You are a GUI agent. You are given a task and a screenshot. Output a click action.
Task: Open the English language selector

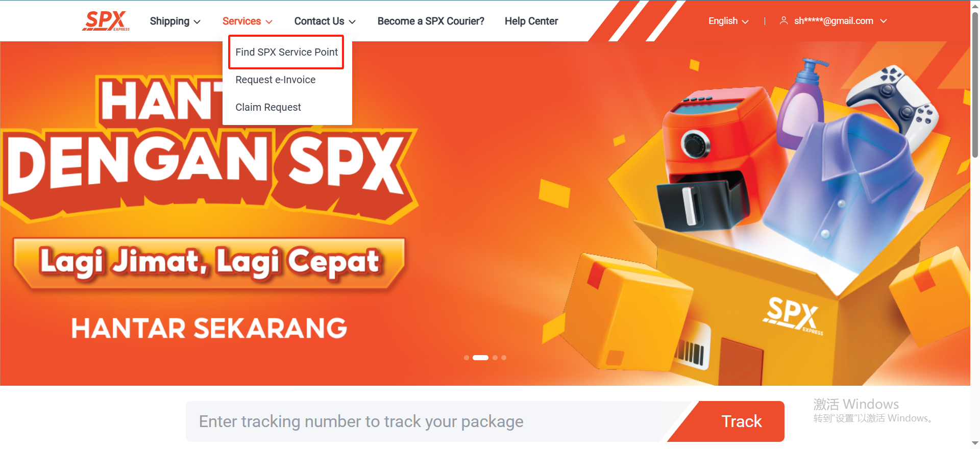coord(728,21)
